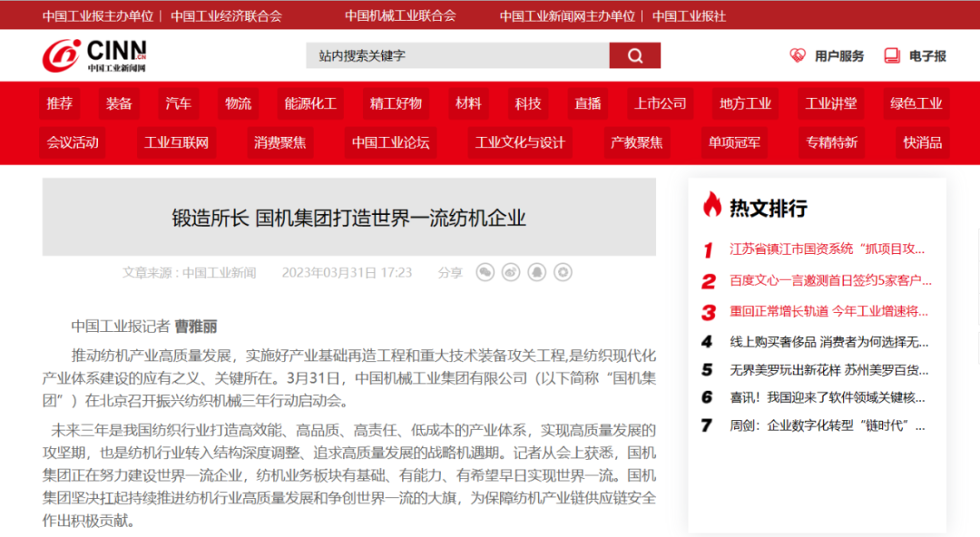This screenshot has height=537, width=980.
Task: Open hot article 江苏省镇江市国资系统“抓项目攻...
Action: pos(827,249)
